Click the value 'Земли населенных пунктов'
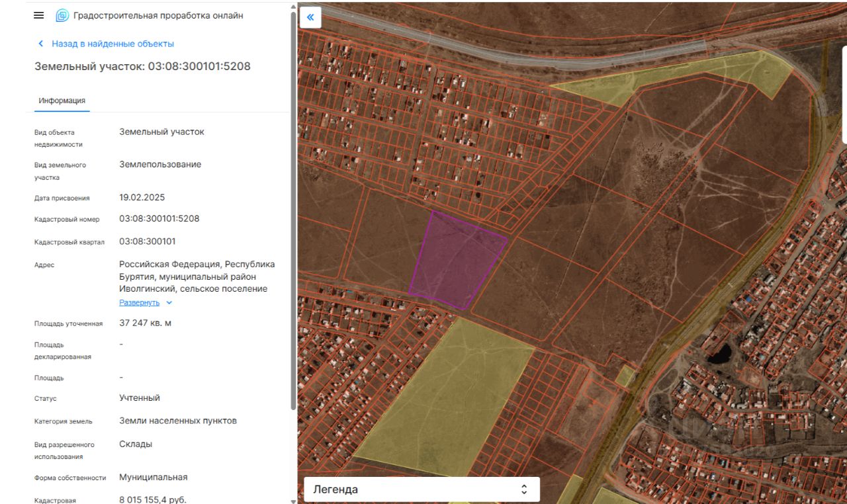 pyautogui.click(x=178, y=421)
